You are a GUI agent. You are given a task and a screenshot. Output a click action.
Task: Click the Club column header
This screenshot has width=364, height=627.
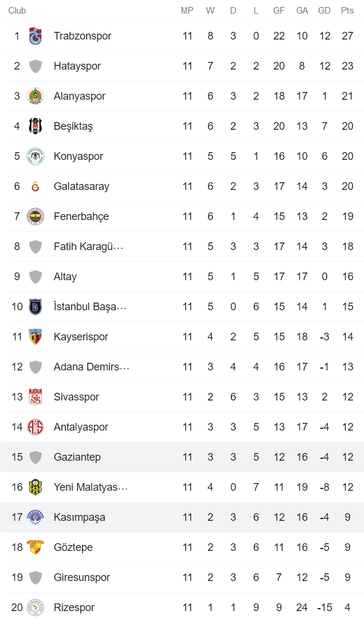[17, 10]
